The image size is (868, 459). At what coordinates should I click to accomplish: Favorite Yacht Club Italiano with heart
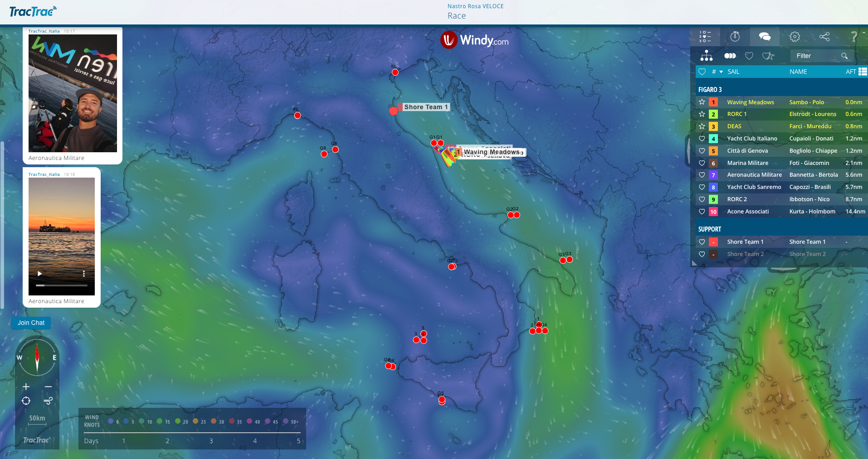pos(702,139)
